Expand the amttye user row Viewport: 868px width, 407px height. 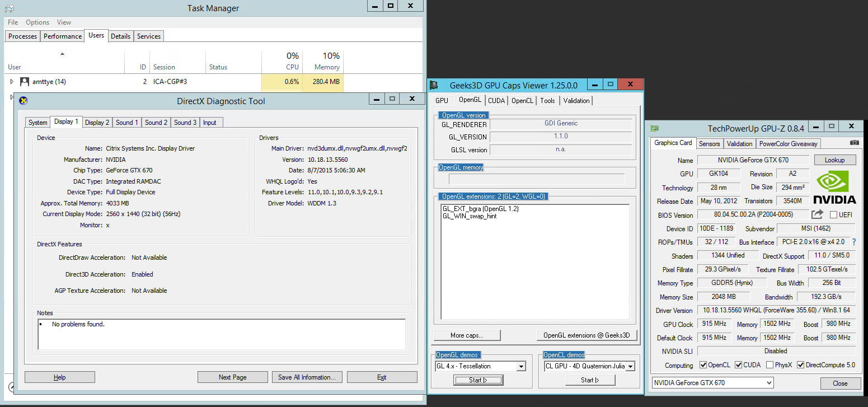12,82
